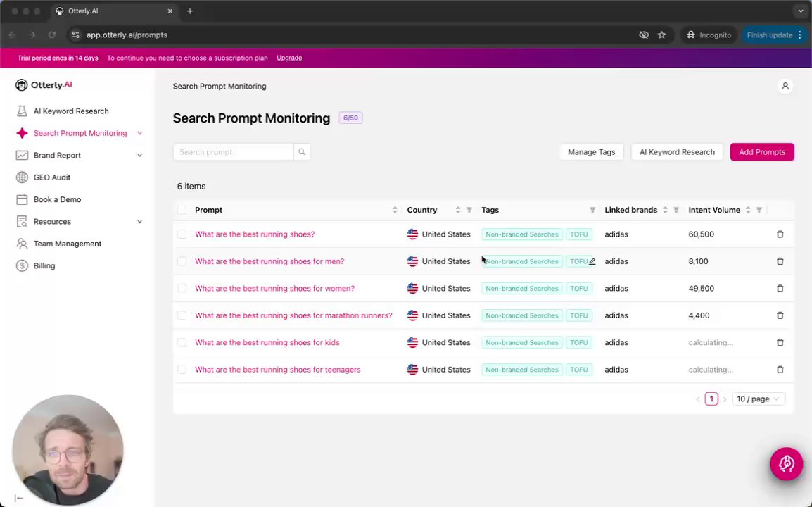Delete the 'best running shoes?' prompt

(x=780, y=234)
